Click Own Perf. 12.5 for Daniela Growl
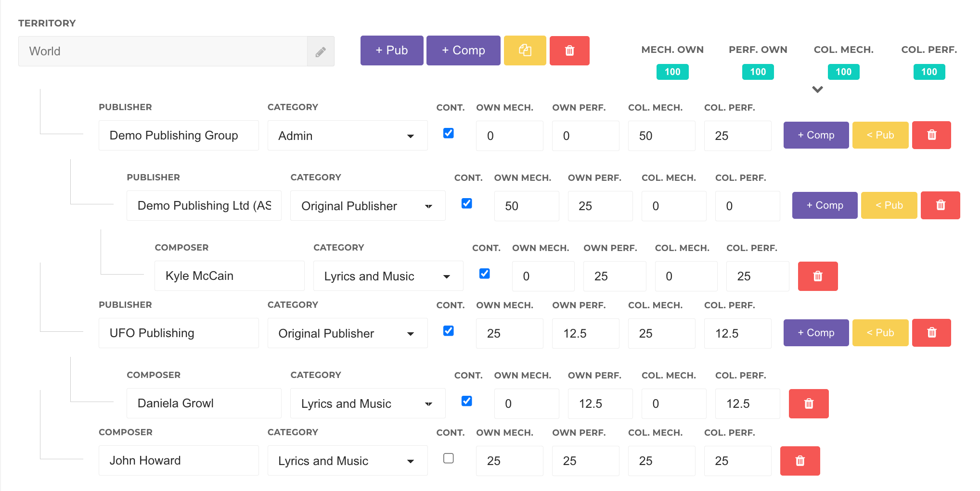This screenshot has width=980, height=491. 600,403
